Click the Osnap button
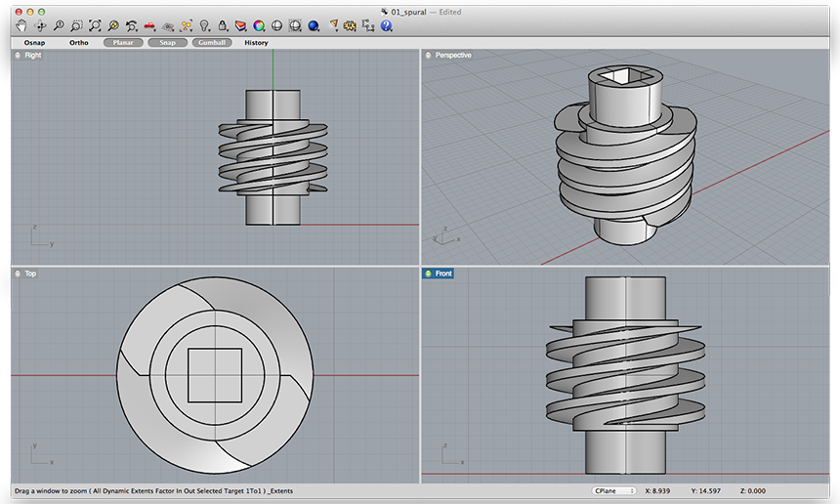This screenshot has width=840, height=504. (x=34, y=43)
